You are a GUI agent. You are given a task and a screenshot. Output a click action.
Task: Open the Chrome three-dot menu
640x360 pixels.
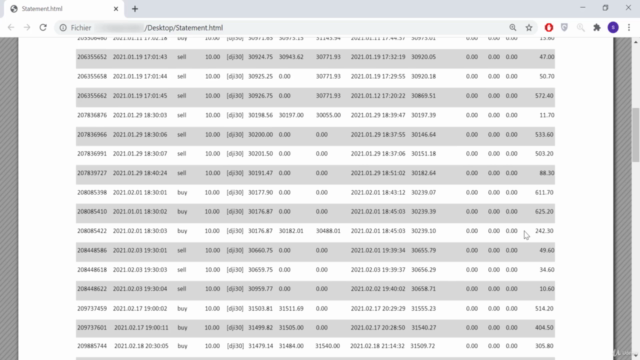coord(629,28)
